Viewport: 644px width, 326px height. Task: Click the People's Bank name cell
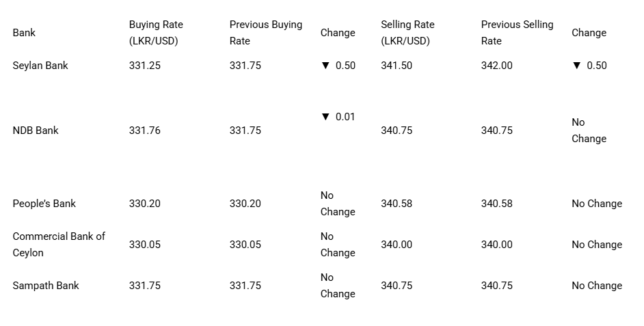point(44,204)
